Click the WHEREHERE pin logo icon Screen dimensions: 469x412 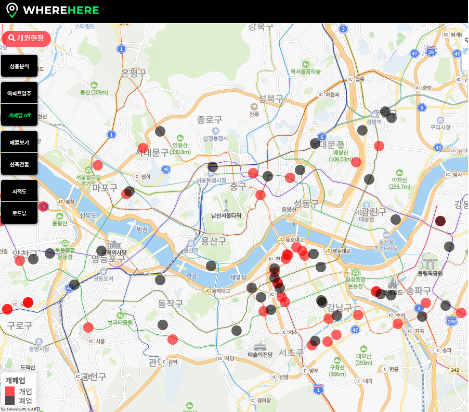(12, 10)
